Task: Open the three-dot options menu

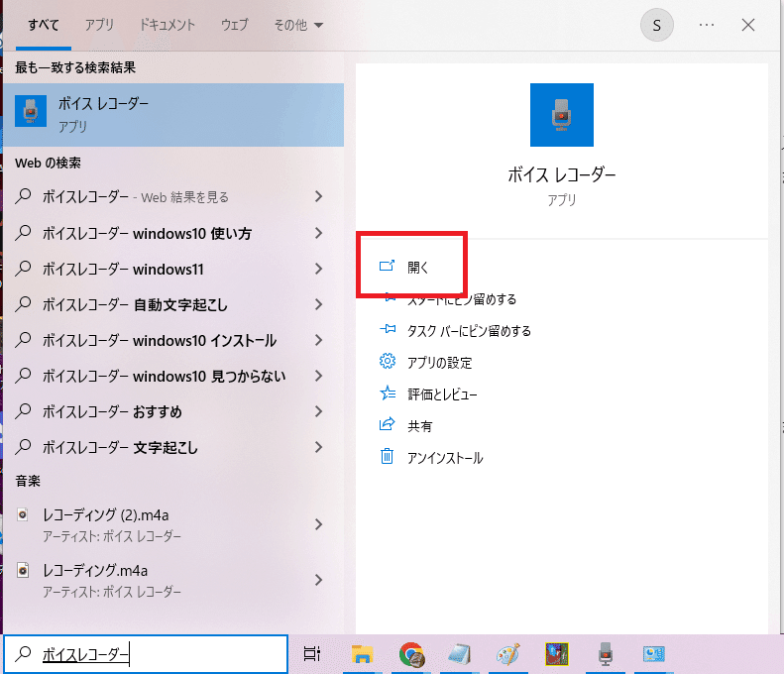Action: pos(707,25)
